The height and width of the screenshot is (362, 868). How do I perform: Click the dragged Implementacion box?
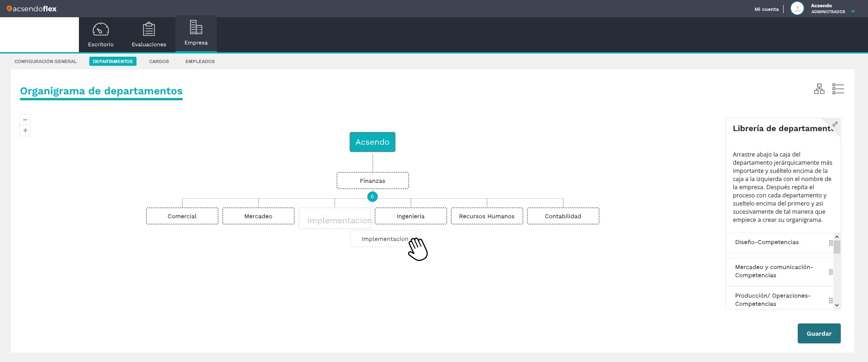[x=385, y=239]
